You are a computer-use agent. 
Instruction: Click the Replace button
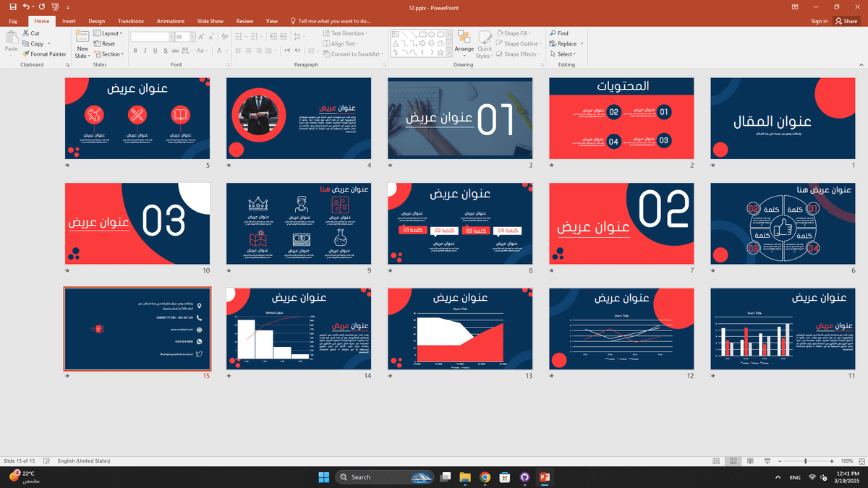pyautogui.click(x=563, y=43)
